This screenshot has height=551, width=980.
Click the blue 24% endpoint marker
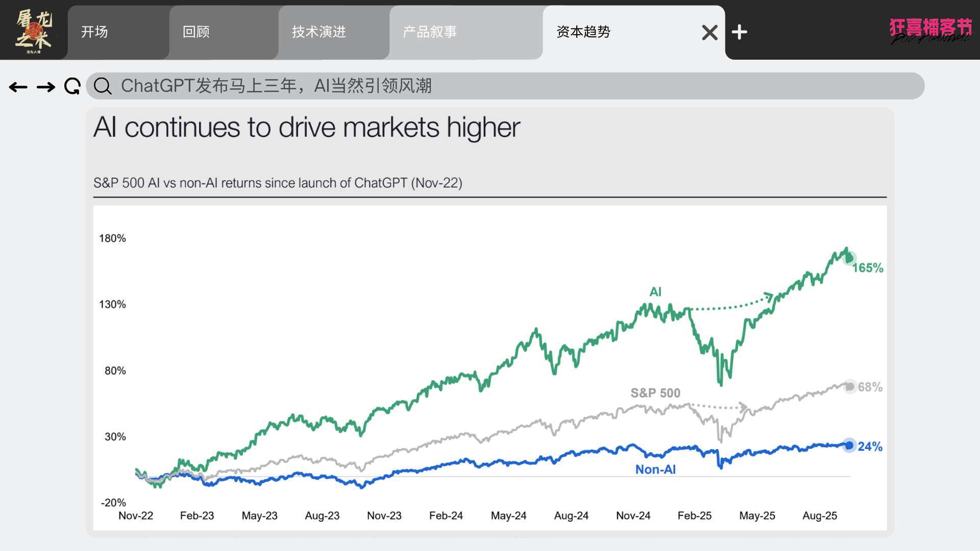click(849, 446)
